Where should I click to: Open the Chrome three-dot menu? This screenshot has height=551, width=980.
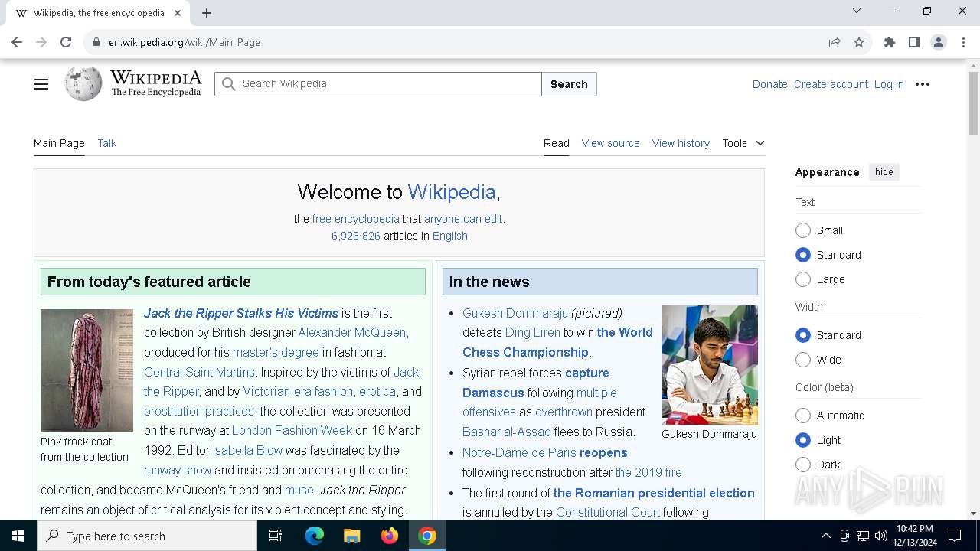963,42
